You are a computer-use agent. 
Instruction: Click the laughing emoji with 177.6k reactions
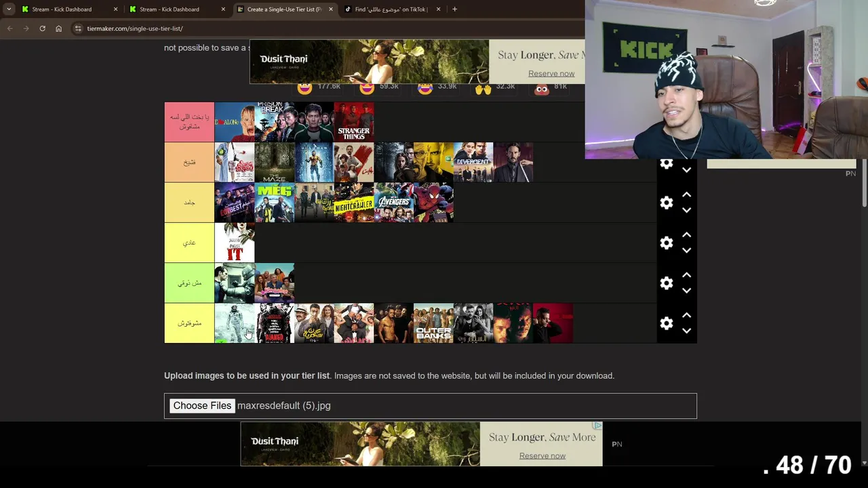[304, 88]
